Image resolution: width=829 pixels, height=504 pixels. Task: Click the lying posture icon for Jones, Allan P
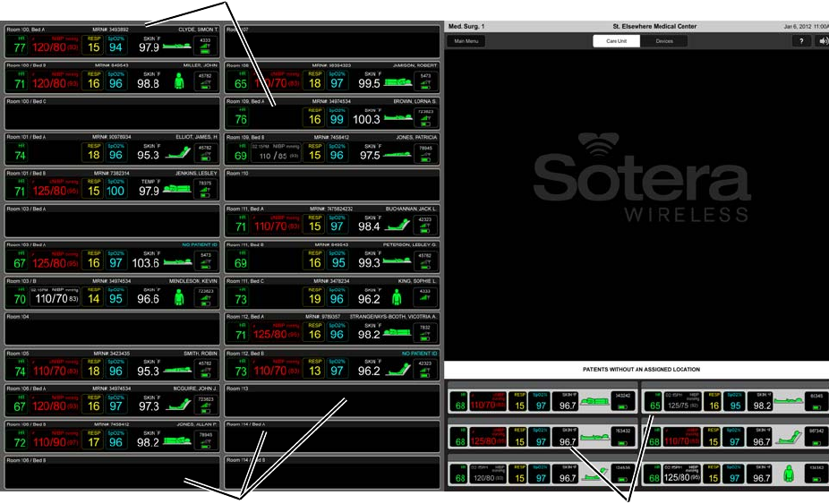click(177, 440)
